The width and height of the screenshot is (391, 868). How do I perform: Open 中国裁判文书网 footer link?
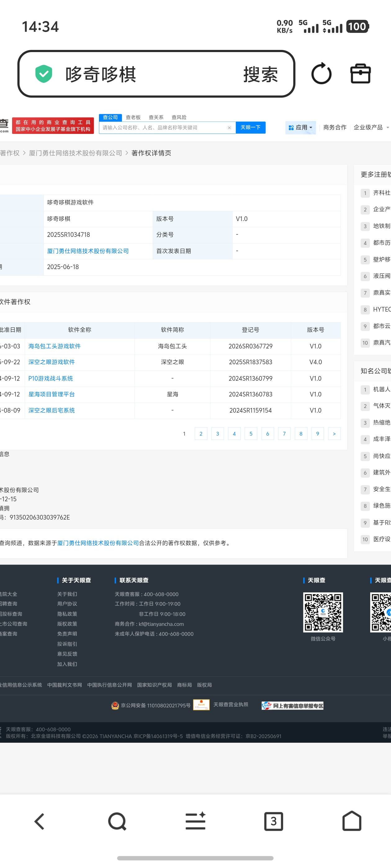click(x=65, y=685)
